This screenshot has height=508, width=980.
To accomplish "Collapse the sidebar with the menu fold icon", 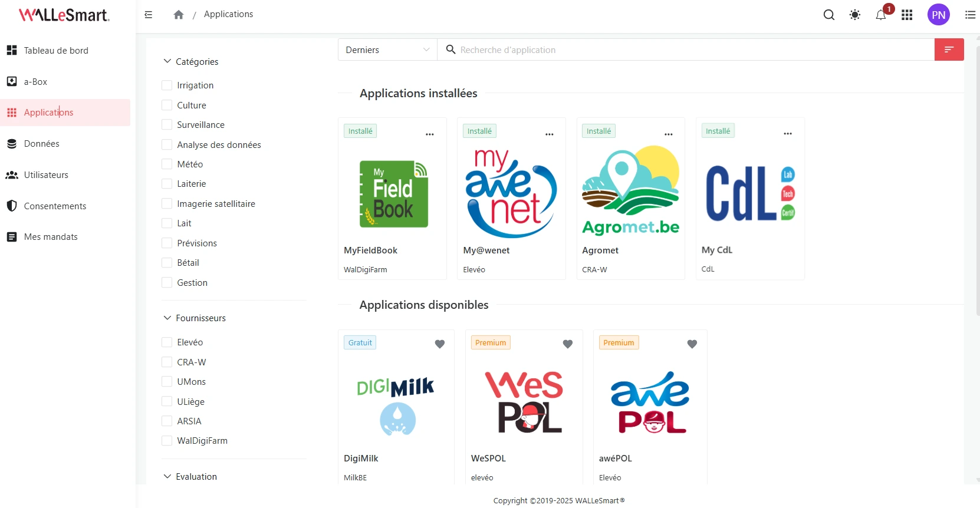I will click(149, 15).
